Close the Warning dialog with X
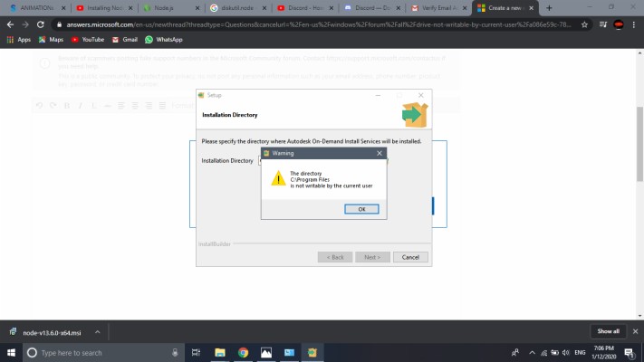 pyautogui.click(x=380, y=154)
